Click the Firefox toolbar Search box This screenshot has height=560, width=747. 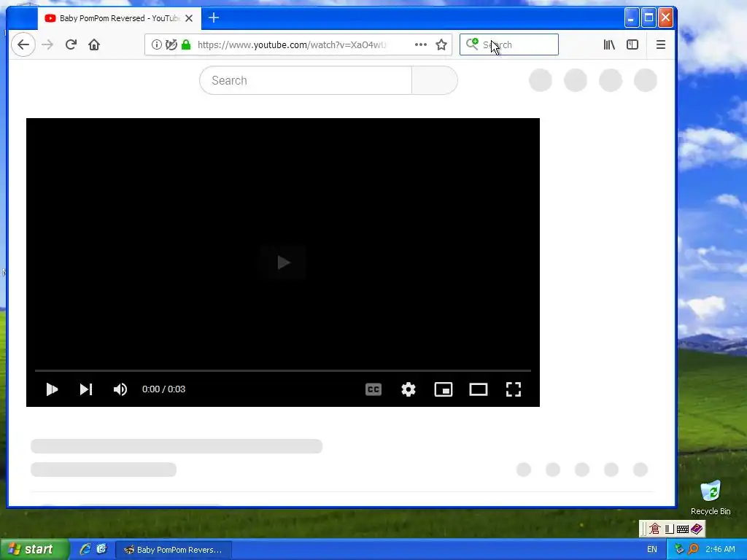tap(508, 44)
